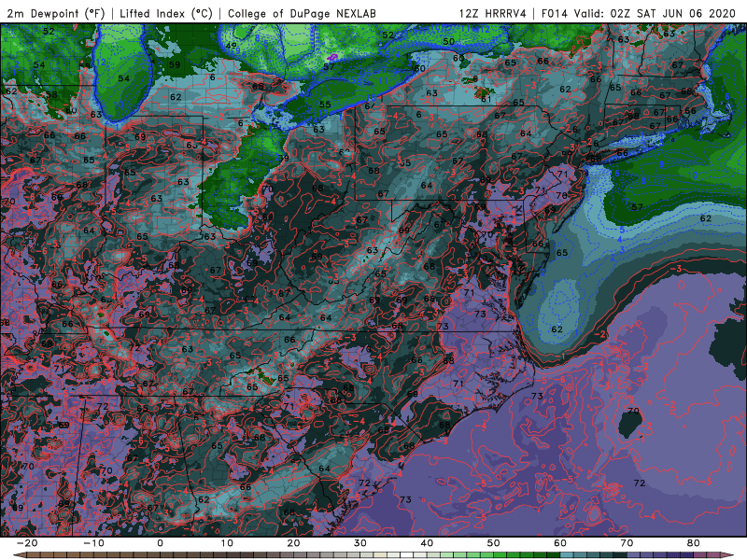The height and width of the screenshot is (560, 747).
Task: Click the 10 label on the color scale
Action: (227, 543)
